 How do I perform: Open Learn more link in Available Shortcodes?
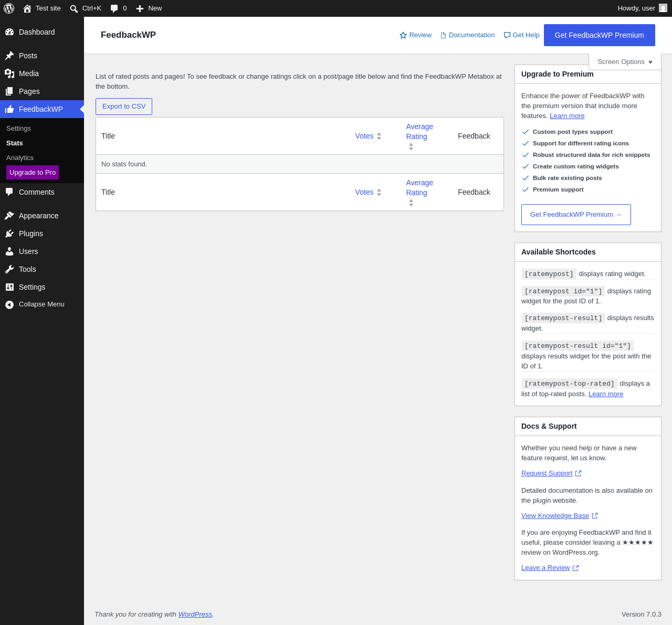point(606,394)
